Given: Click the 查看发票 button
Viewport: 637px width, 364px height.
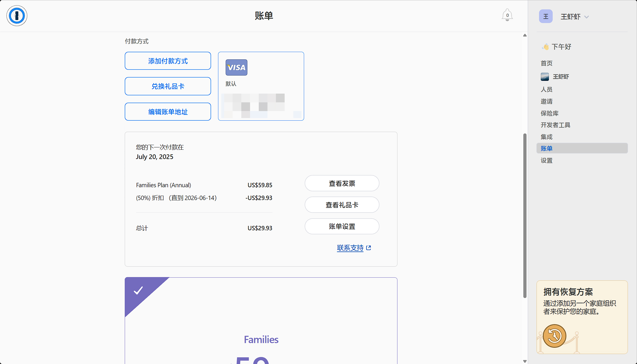Looking at the screenshot, I should pyautogui.click(x=342, y=183).
